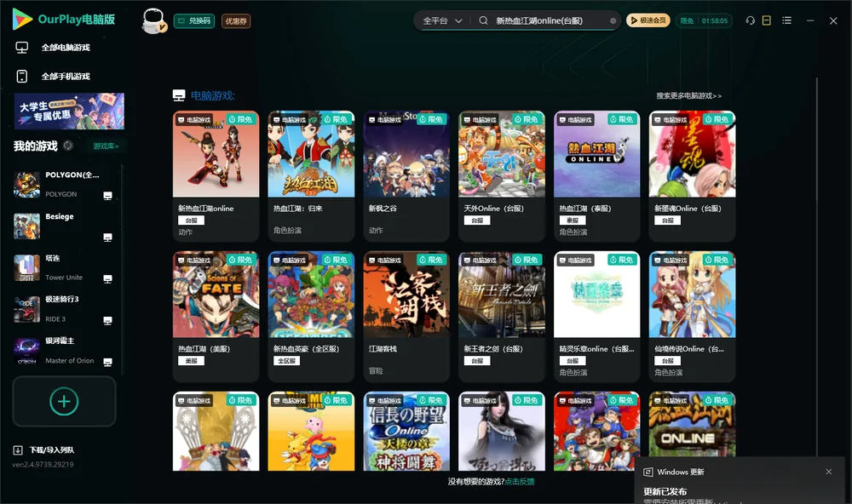
Task: Open the 热血江湖（美服） Scions of Fate card
Action: (216, 317)
